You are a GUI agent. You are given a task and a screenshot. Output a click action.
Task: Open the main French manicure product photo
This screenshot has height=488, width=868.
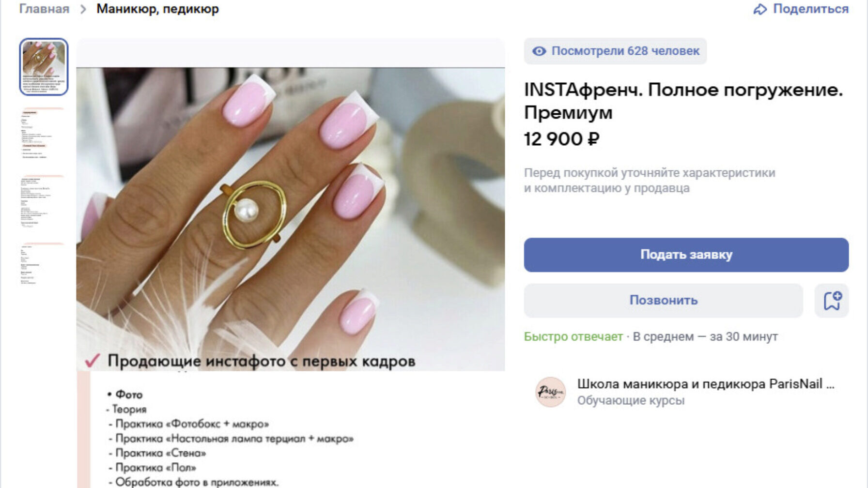(x=291, y=219)
